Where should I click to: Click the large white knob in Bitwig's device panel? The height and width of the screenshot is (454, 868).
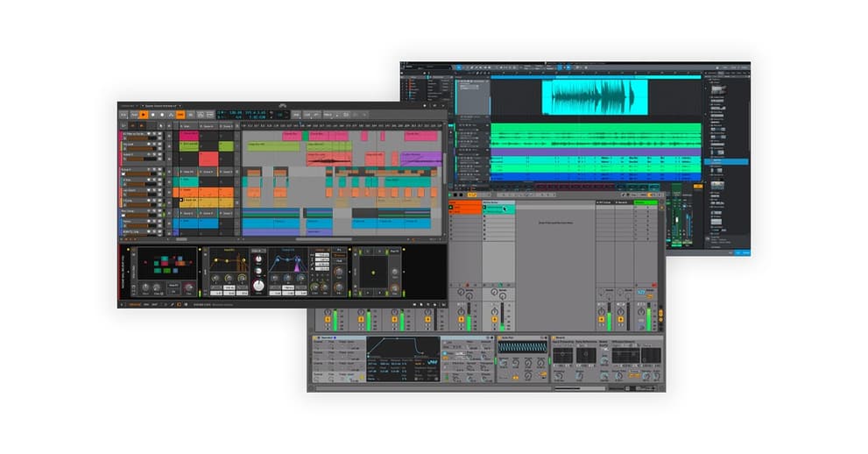pos(258,286)
